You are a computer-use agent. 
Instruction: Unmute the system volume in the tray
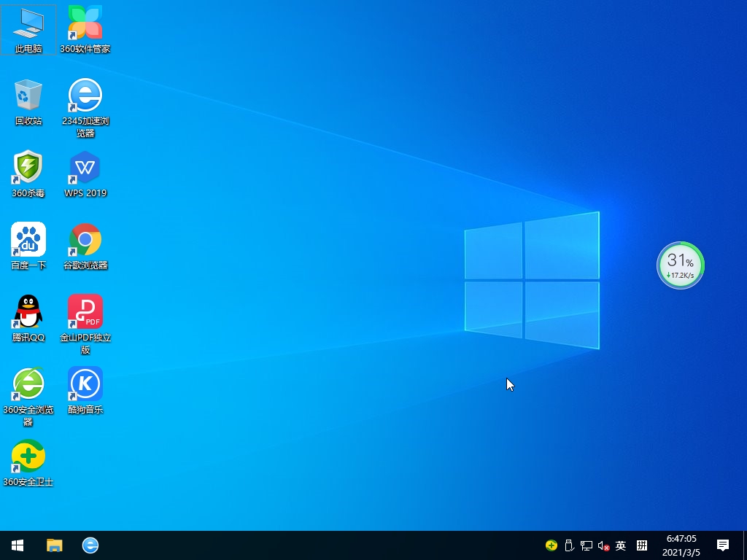(603, 545)
